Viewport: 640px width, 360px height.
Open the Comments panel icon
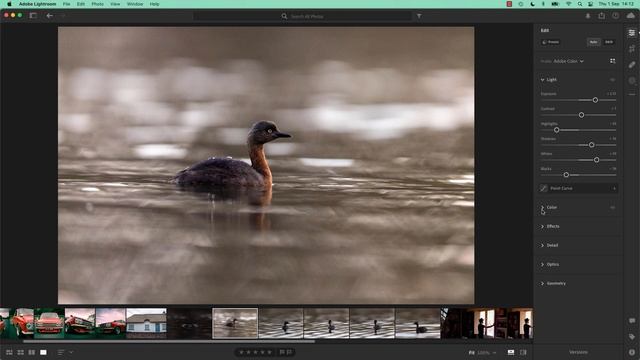pos(632,321)
